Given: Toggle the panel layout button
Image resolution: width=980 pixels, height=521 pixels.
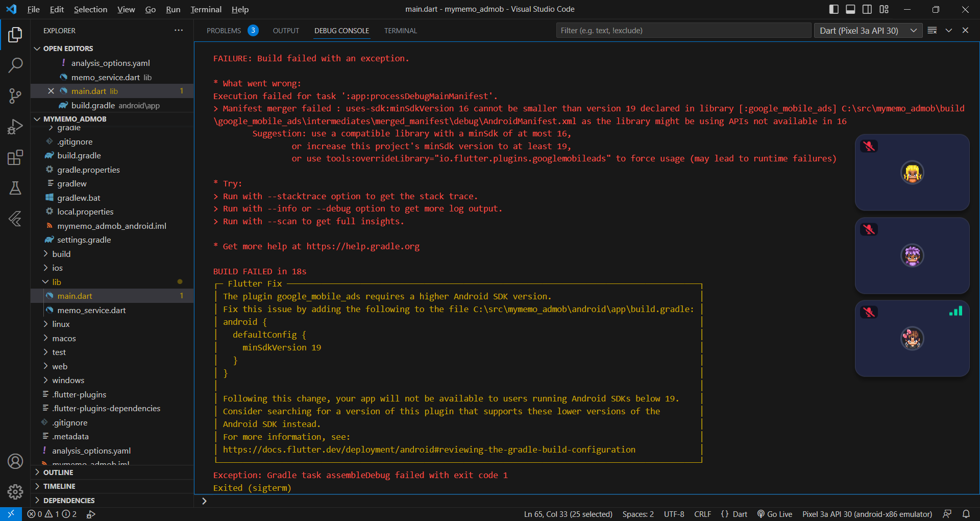Looking at the screenshot, I should [x=850, y=9].
